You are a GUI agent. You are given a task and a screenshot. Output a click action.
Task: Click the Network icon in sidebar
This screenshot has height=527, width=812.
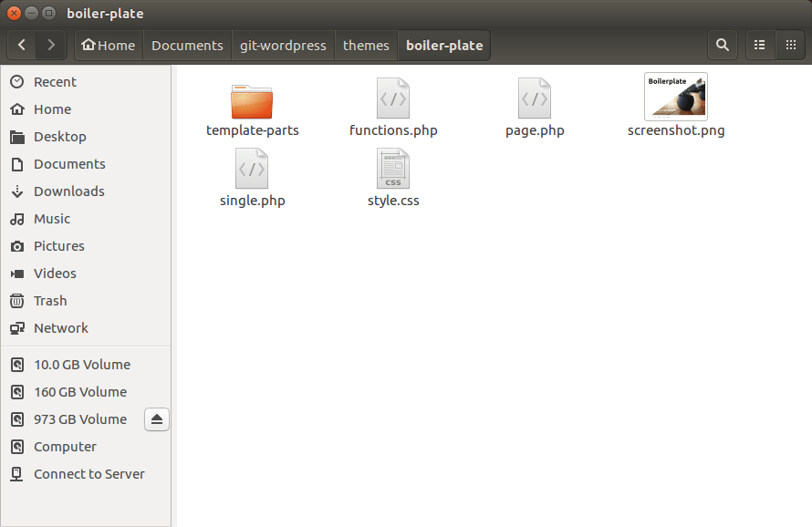click(x=17, y=328)
